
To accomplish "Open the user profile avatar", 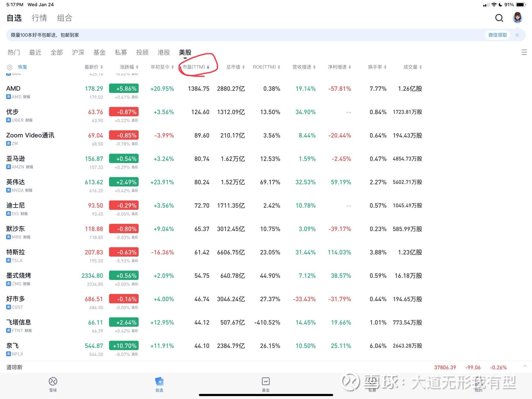I will 517,18.
